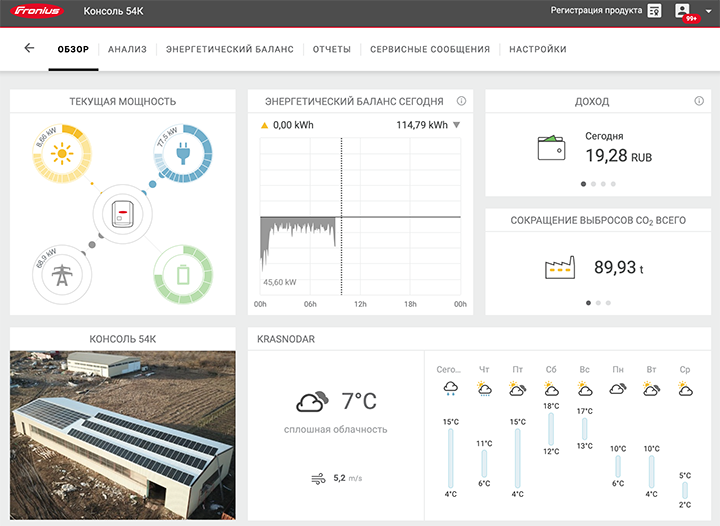Click today's 4°C–15°C temperature bar
This screenshot has height=526, width=720.
click(450, 458)
